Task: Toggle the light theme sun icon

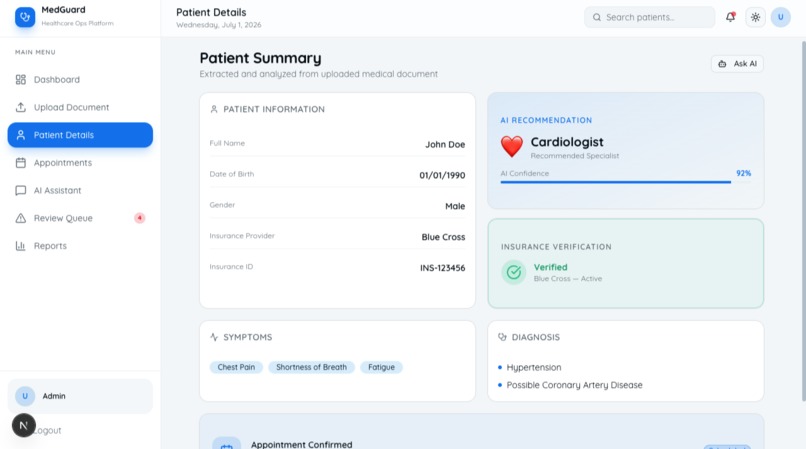Action: (x=755, y=17)
